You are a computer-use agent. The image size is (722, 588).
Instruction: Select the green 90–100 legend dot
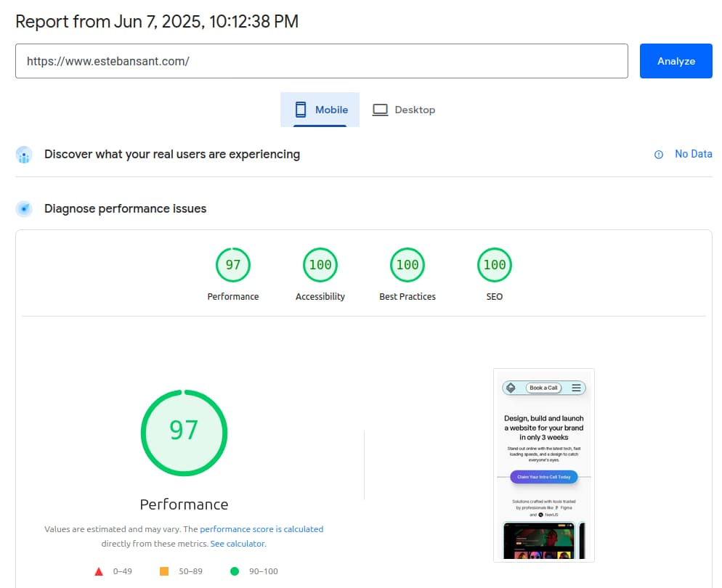[x=234, y=571]
